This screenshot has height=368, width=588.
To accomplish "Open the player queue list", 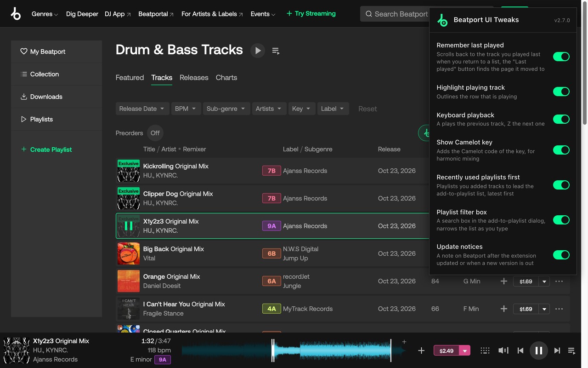I will click(572, 351).
